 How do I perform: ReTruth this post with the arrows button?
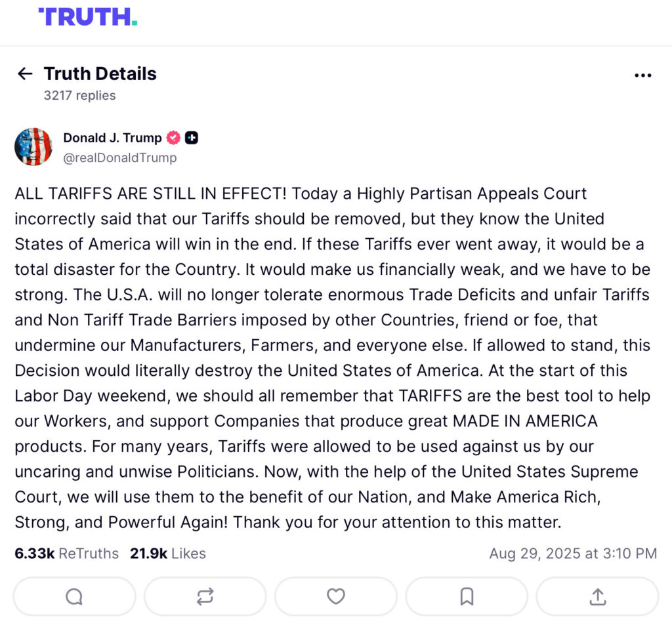[x=205, y=596]
